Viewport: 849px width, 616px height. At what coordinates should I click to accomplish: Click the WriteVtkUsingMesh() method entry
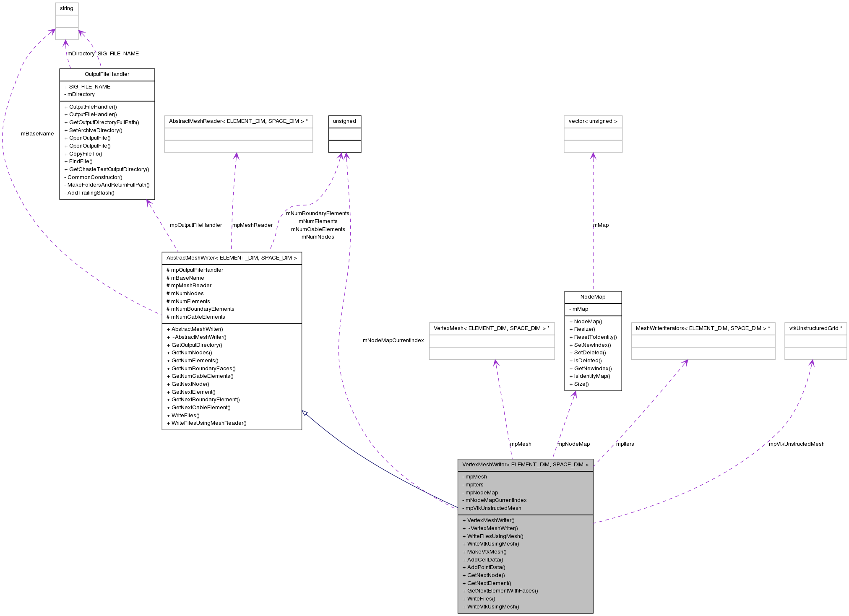pos(492,544)
